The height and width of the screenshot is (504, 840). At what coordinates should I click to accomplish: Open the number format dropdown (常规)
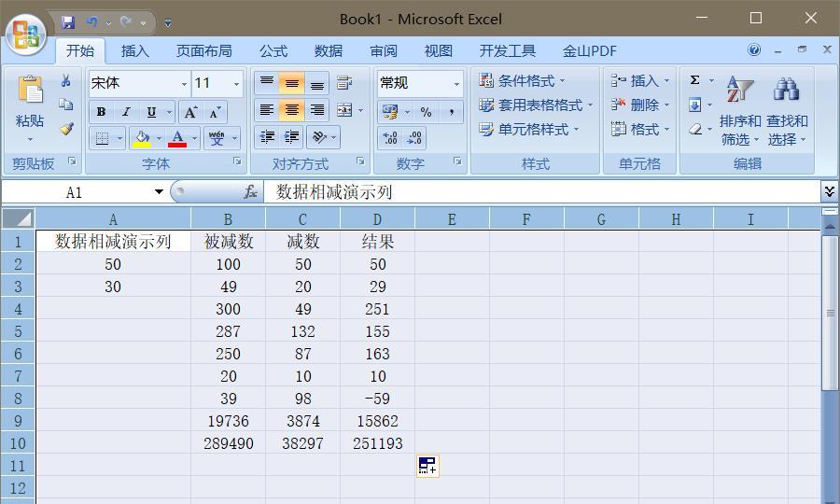tap(456, 84)
